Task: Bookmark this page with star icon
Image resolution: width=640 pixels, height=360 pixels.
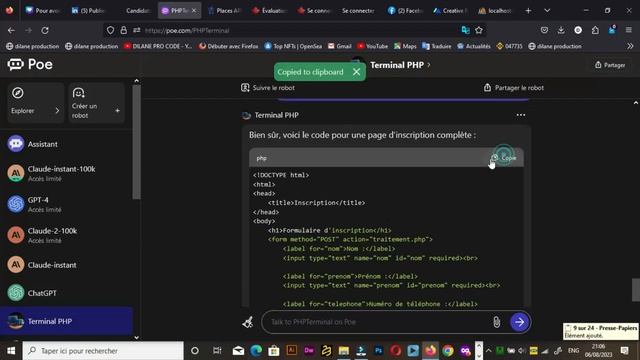Action: [x=479, y=30]
